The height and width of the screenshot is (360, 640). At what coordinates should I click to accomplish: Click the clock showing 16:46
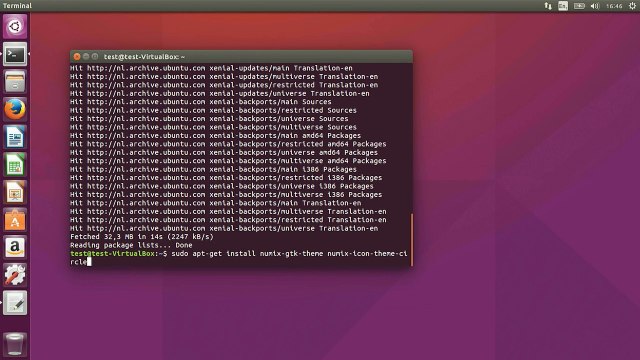click(x=614, y=6)
